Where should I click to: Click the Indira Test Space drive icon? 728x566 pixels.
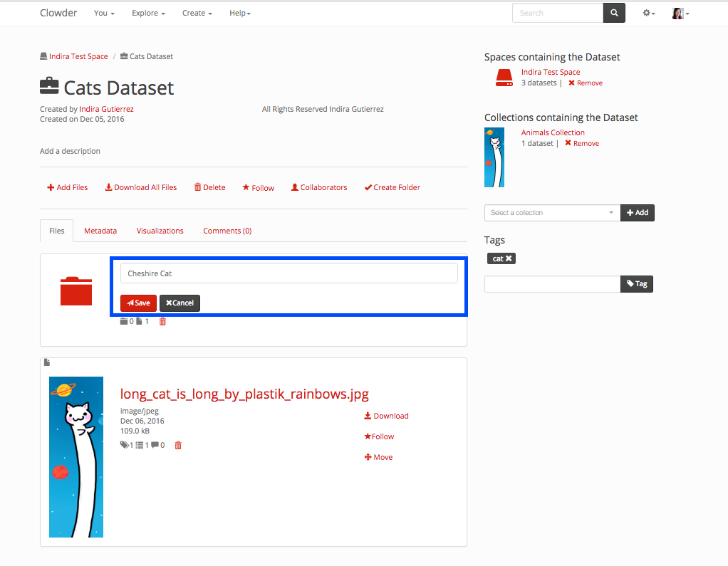click(x=504, y=78)
